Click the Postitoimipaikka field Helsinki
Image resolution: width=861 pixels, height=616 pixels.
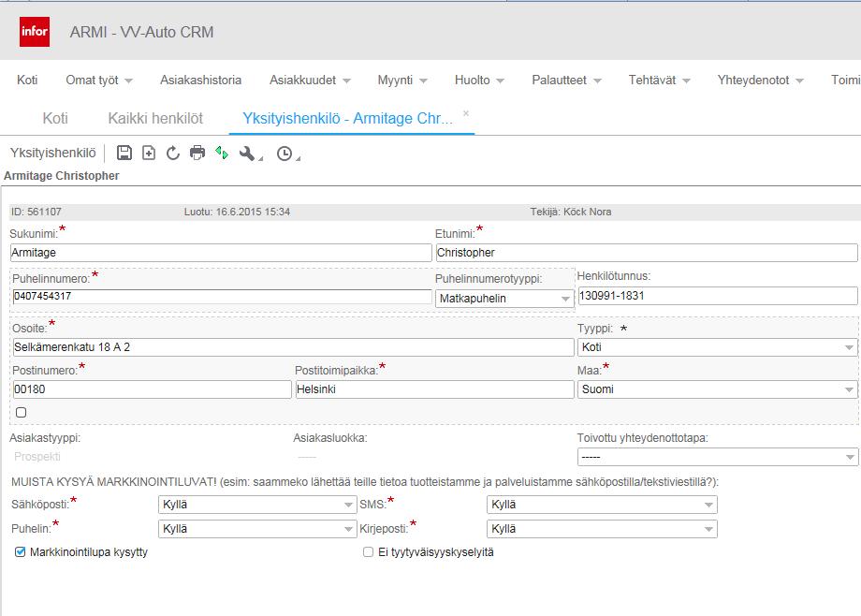[x=434, y=389]
